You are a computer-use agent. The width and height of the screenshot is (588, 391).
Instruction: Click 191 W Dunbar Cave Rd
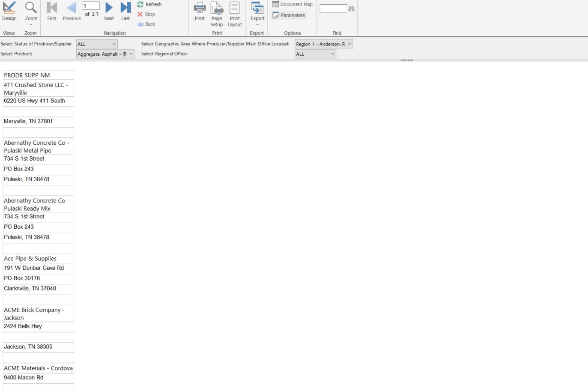coord(38,268)
